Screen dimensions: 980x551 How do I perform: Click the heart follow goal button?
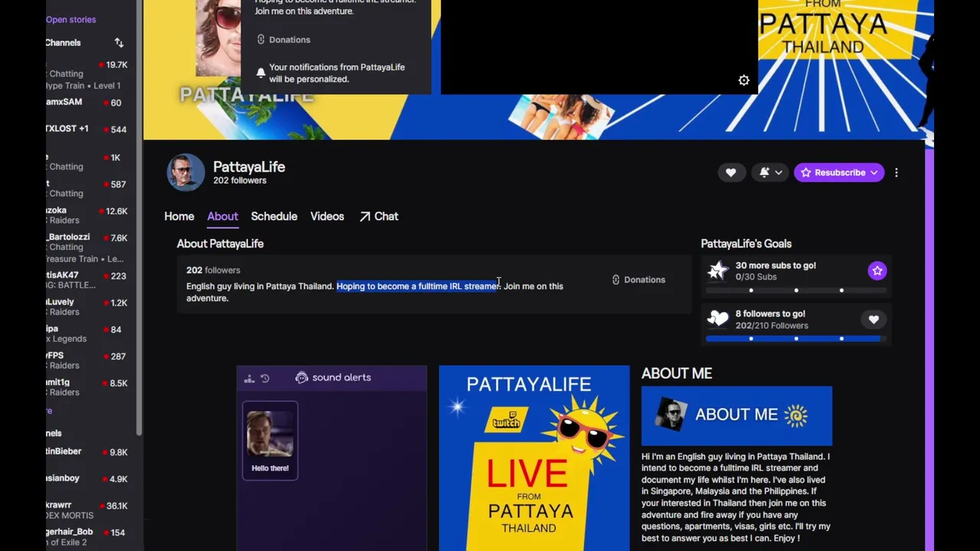(874, 319)
